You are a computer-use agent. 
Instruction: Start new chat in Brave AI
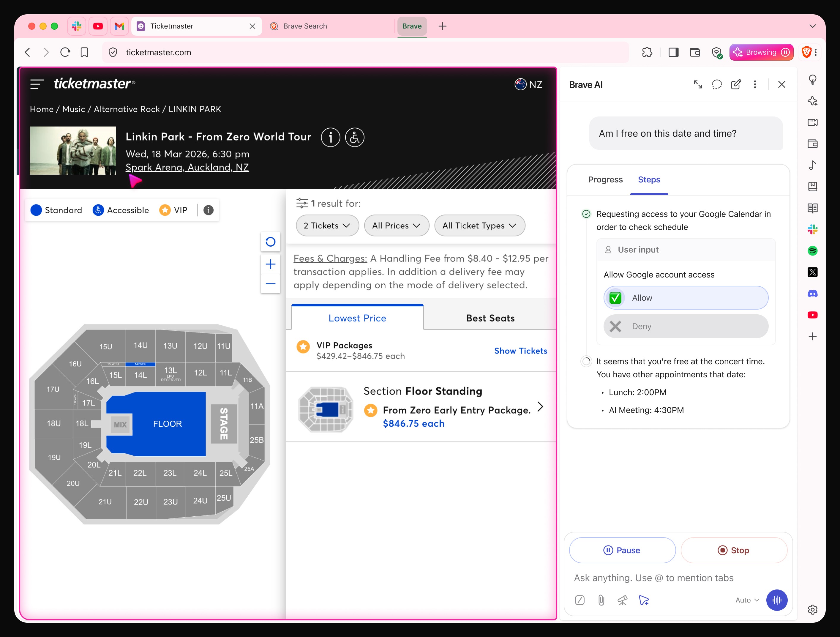click(735, 84)
